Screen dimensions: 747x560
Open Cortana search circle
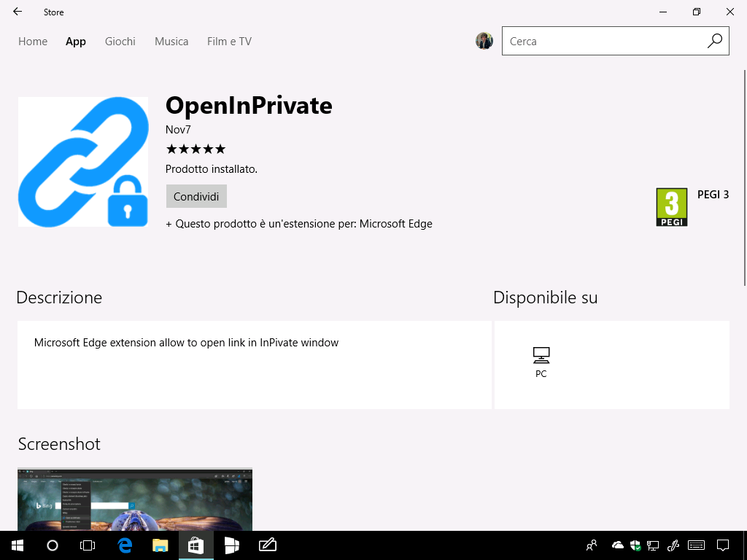click(53, 545)
